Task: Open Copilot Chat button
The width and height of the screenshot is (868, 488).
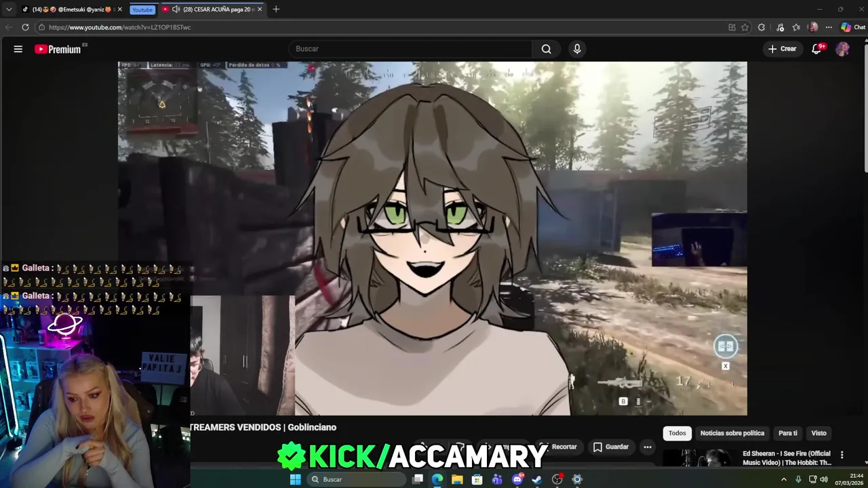Action: (853, 27)
